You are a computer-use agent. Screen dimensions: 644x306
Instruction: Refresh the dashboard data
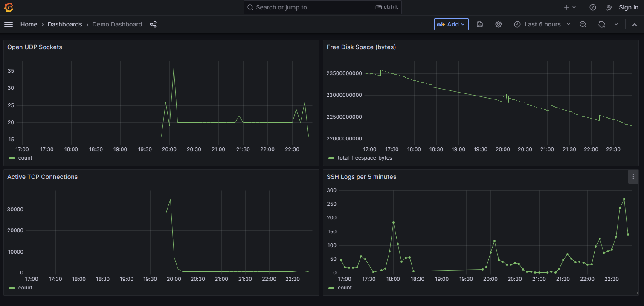(601, 24)
